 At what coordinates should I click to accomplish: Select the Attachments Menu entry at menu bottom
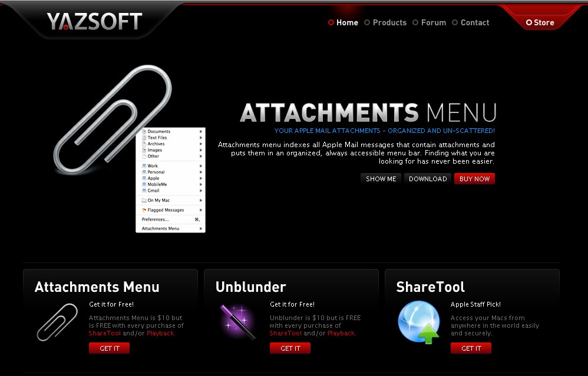(171, 228)
